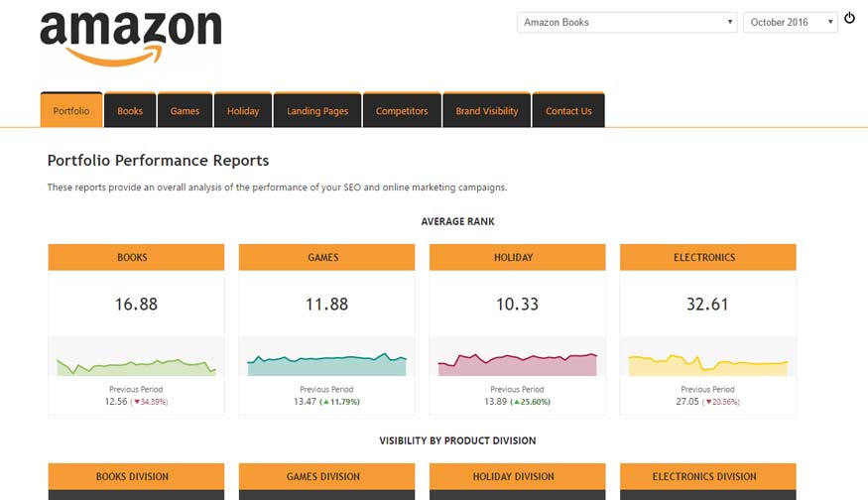Click the power logout icon
Screen dimensions: 868x500
pyautogui.click(x=849, y=19)
